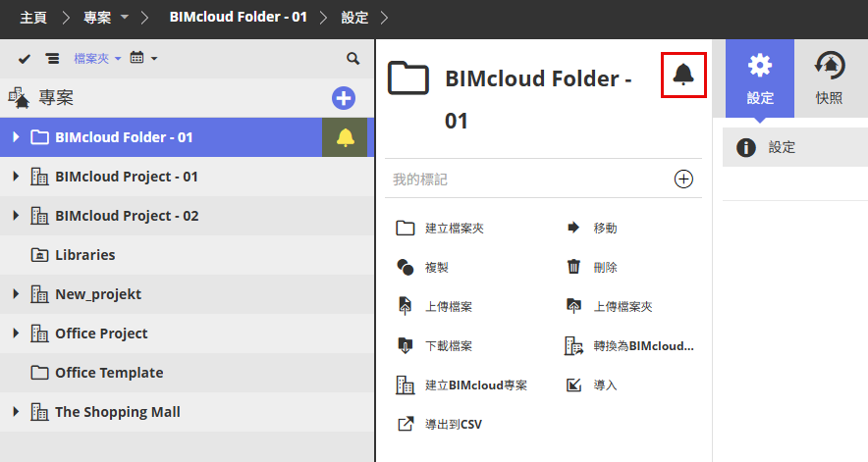Image resolution: width=868 pixels, height=462 pixels.
Task: Switch to the 快照 snapshot tab
Action: pos(829,78)
